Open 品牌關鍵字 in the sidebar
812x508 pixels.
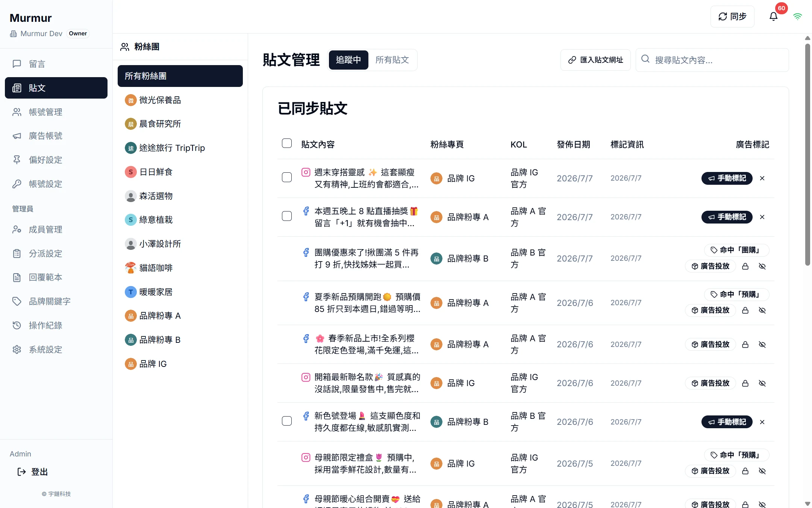56,301
